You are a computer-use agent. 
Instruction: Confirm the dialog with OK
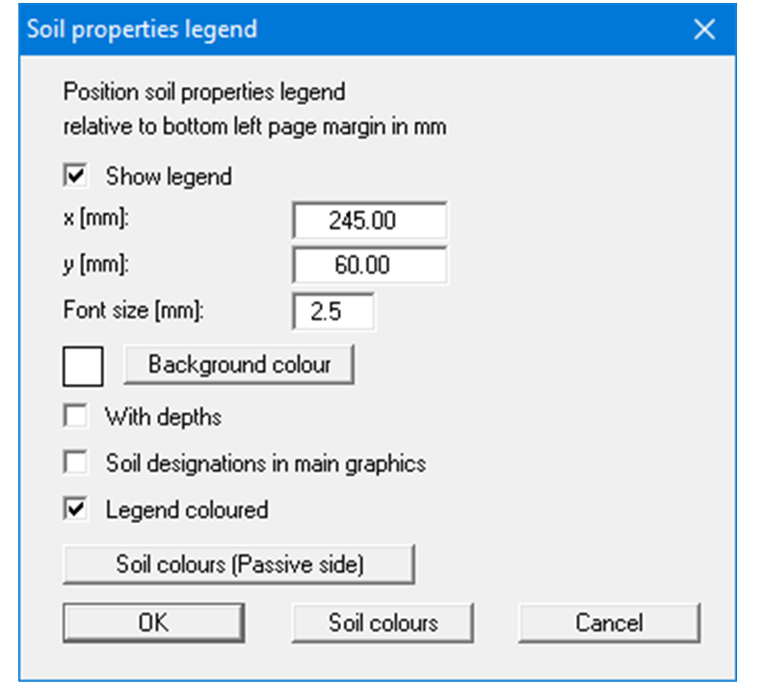153,623
